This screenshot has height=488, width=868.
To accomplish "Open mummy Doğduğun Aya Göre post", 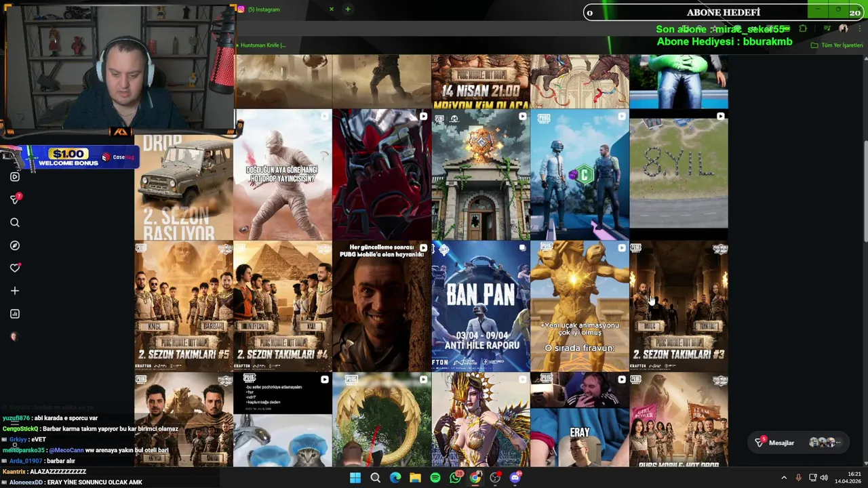I will [x=283, y=175].
